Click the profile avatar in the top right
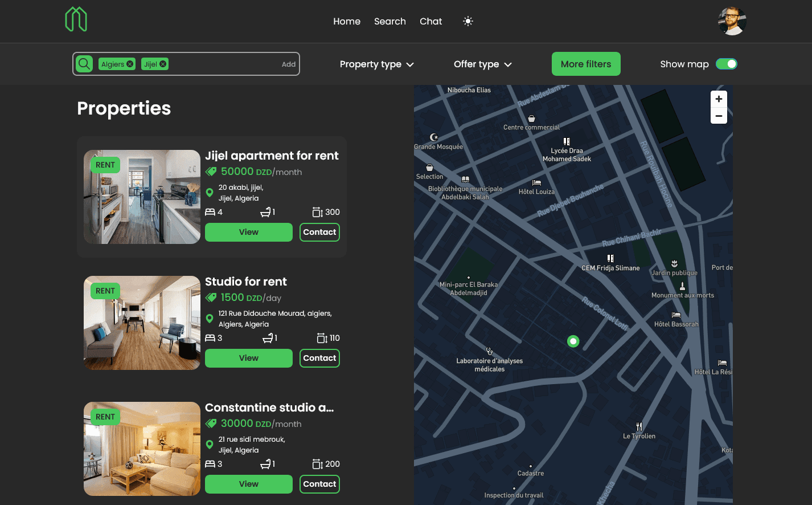The height and width of the screenshot is (505, 812). [732, 21]
